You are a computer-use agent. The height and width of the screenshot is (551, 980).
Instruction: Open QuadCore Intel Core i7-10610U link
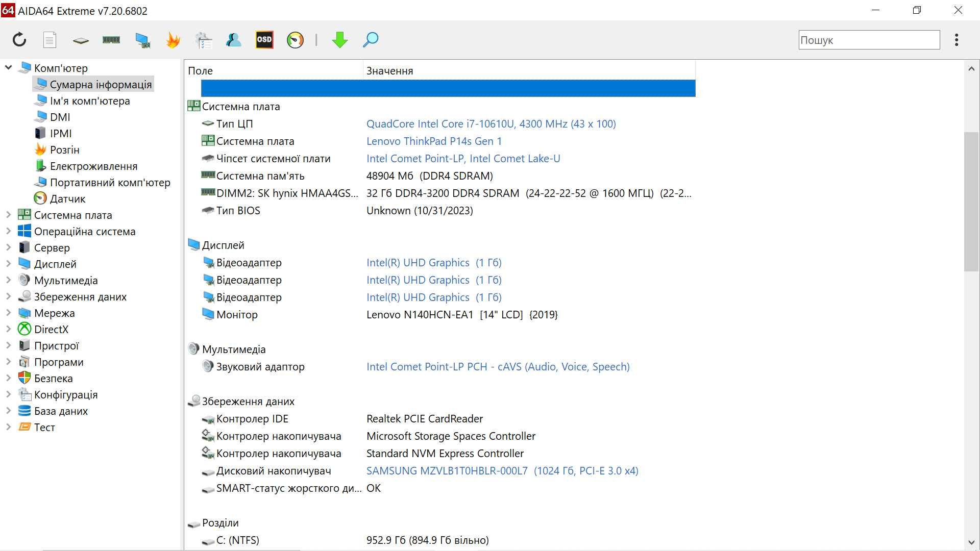[x=491, y=124]
